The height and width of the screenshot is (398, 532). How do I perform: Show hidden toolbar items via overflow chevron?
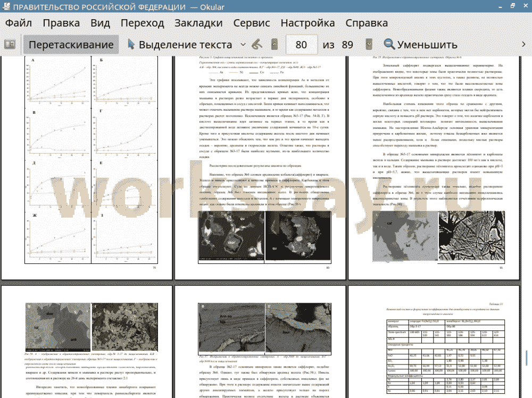pyautogui.click(x=523, y=45)
